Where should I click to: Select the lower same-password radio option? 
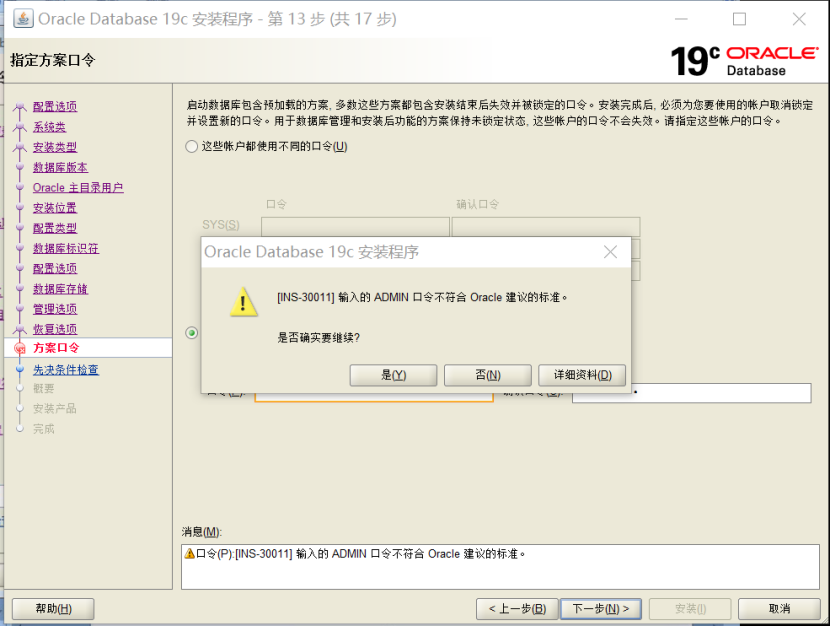click(191, 333)
